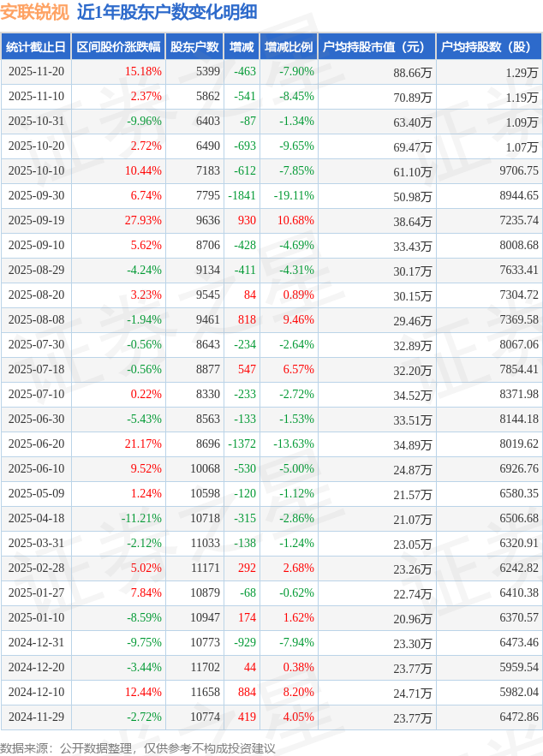Click the 安联锐视 stock name title
This screenshot has width=543, height=756.
click(x=35, y=12)
